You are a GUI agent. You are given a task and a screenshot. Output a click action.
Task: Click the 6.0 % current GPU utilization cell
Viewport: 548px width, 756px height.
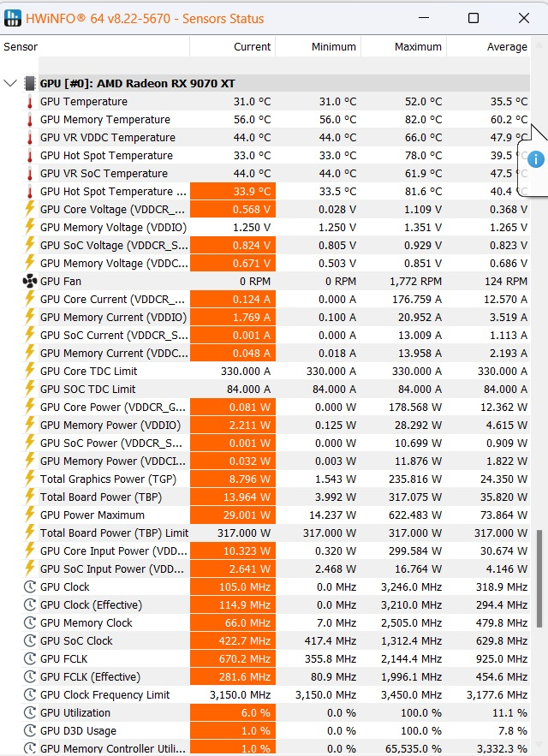(x=233, y=712)
